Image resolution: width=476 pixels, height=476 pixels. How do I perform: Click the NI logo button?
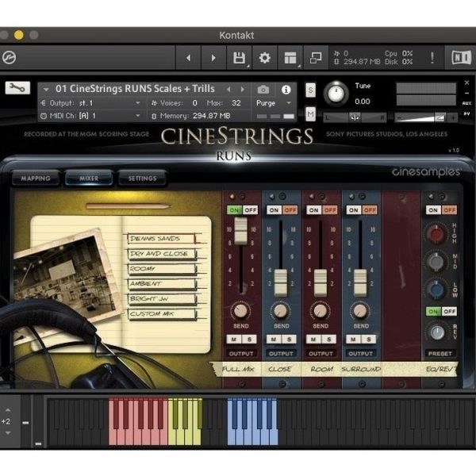461,57
